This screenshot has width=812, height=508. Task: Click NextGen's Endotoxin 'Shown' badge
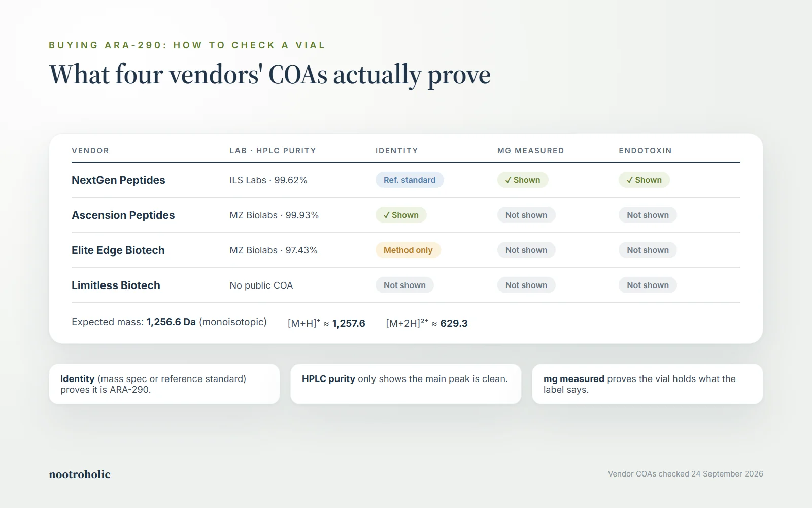[x=644, y=180]
